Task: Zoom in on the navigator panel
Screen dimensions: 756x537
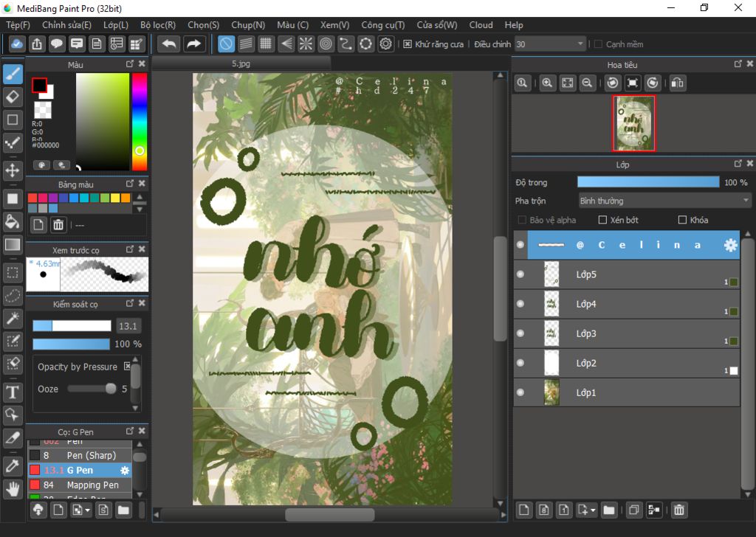Action: pyautogui.click(x=547, y=83)
